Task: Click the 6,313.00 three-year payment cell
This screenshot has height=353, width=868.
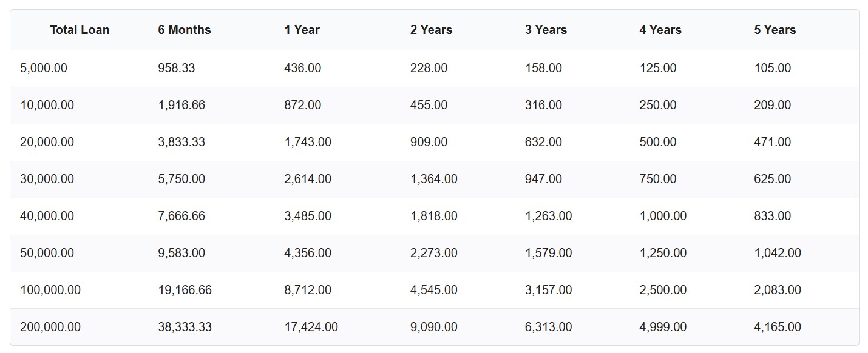Action: tap(548, 327)
